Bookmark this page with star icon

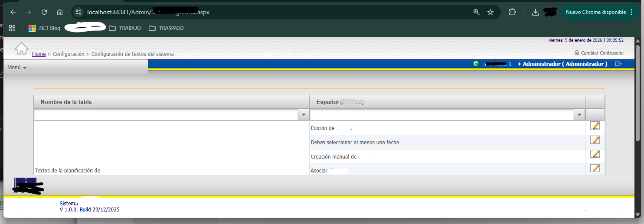pyautogui.click(x=490, y=12)
